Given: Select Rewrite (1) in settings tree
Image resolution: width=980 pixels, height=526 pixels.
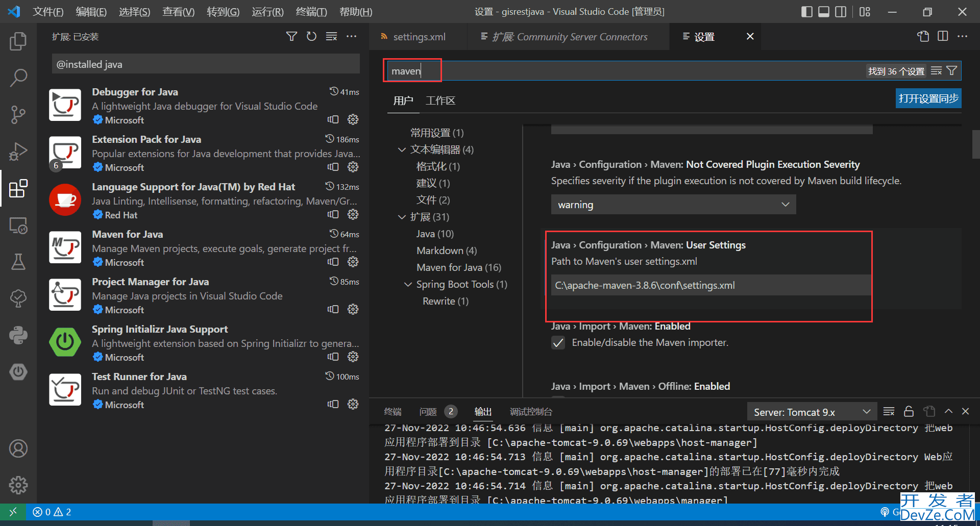Looking at the screenshot, I should (x=446, y=301).
